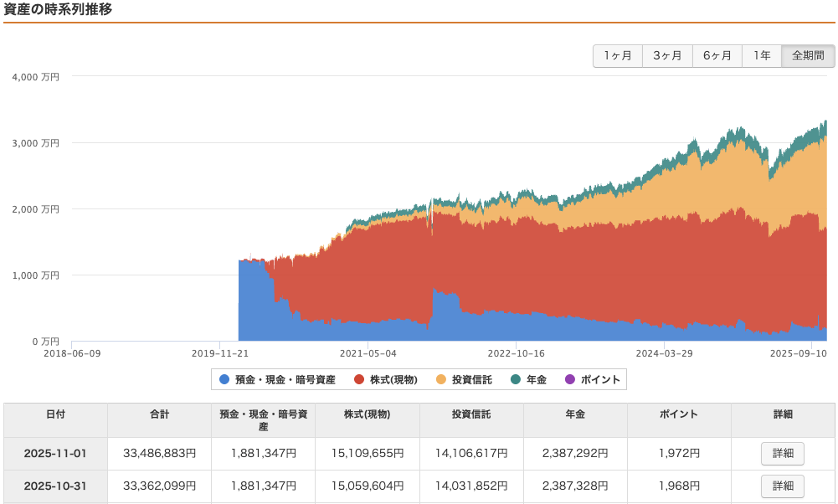Toggle the purple ポイント legend dot
This screenshot has width=838, height=504.
570,379
